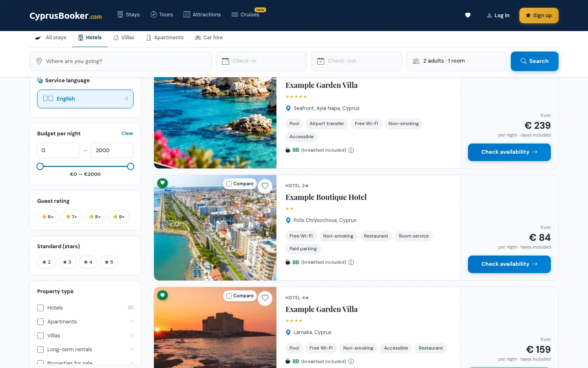Check the Hotels property type filter

tap(40, 308)
